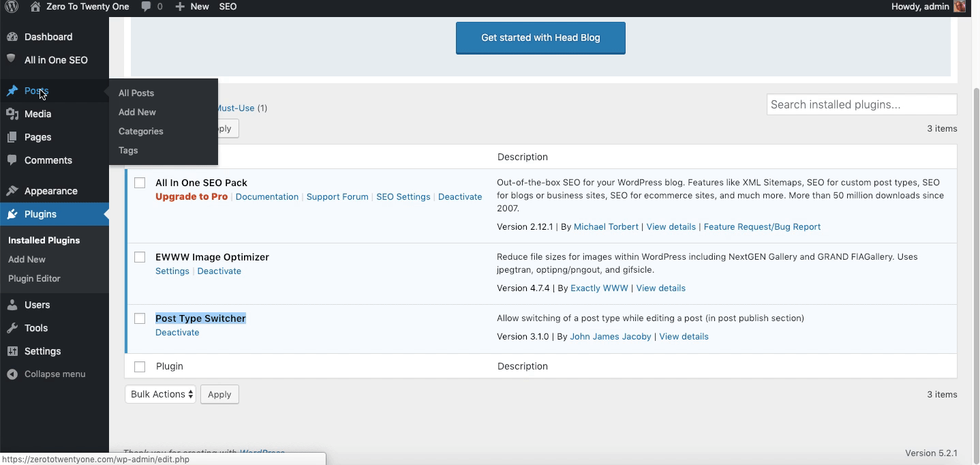Deactivate EWWW Image Optimizer

pyautogui.click(x=219, y=271)
